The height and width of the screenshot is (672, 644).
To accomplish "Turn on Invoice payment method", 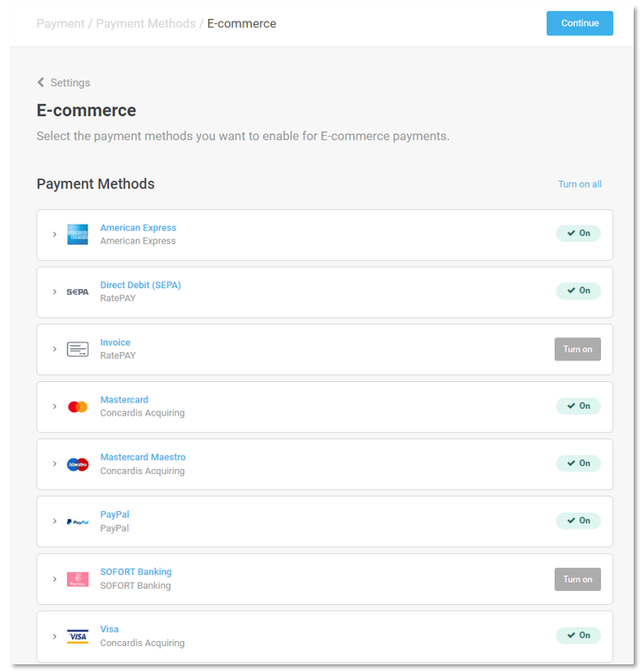I will coord(577,349).
